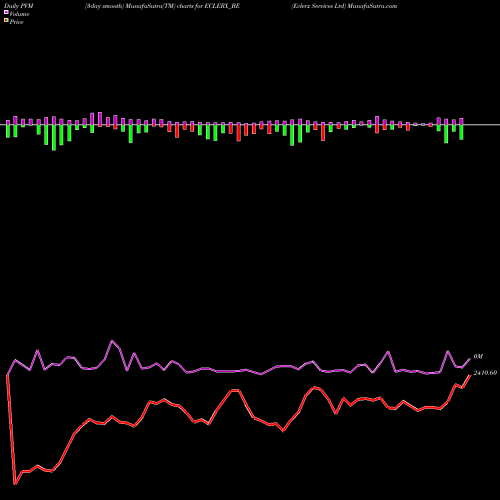Click the highest peak of the purple volume line

click(x=112, y=341)
